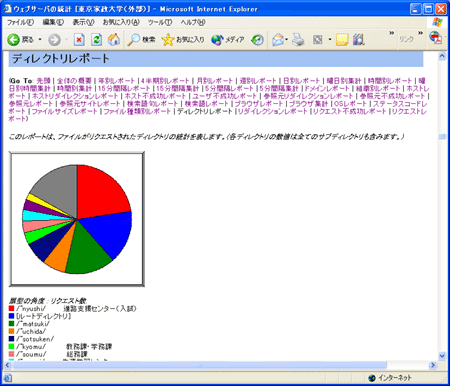Open Favorites star panel
Screen dimensions: 450x386
point(183,40)
